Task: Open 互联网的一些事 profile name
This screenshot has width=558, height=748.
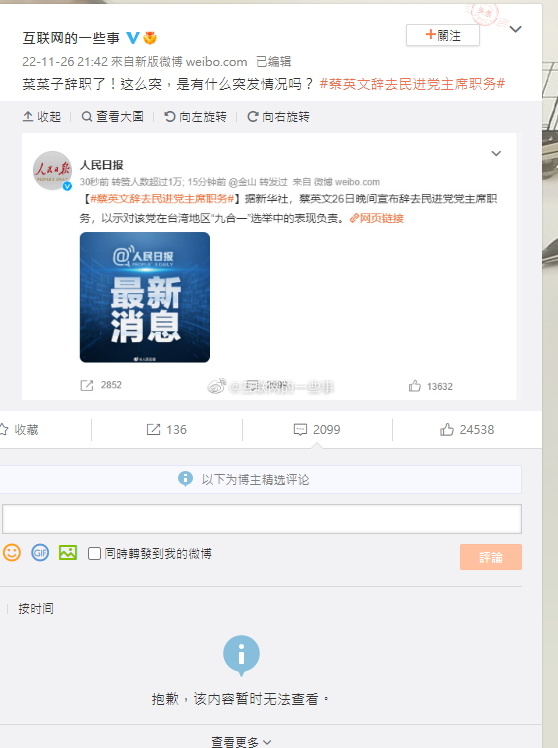Action: 71,38
